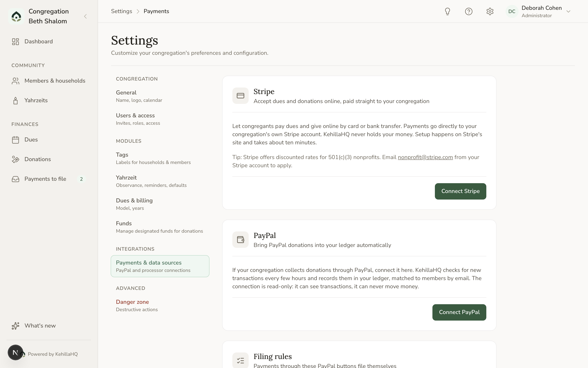Click the Payments to file inbox icon
Screen dimensions: 588x368
pyautogui.click(x=16, y=179)
